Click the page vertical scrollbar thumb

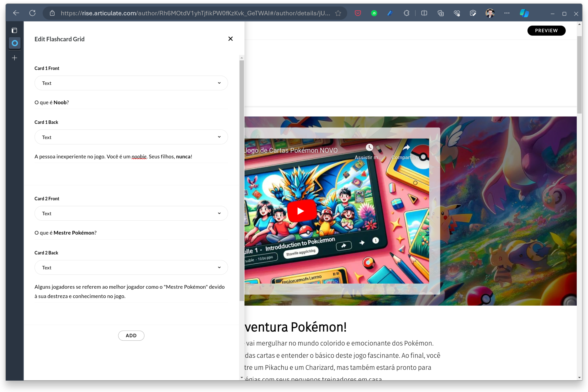click(579, 75)
